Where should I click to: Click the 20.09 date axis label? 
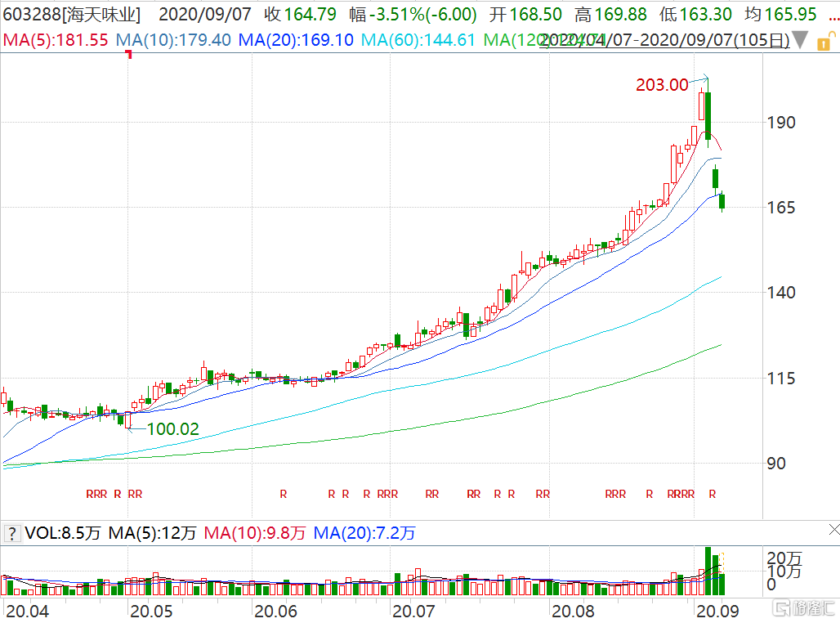(x=718, y=612)
